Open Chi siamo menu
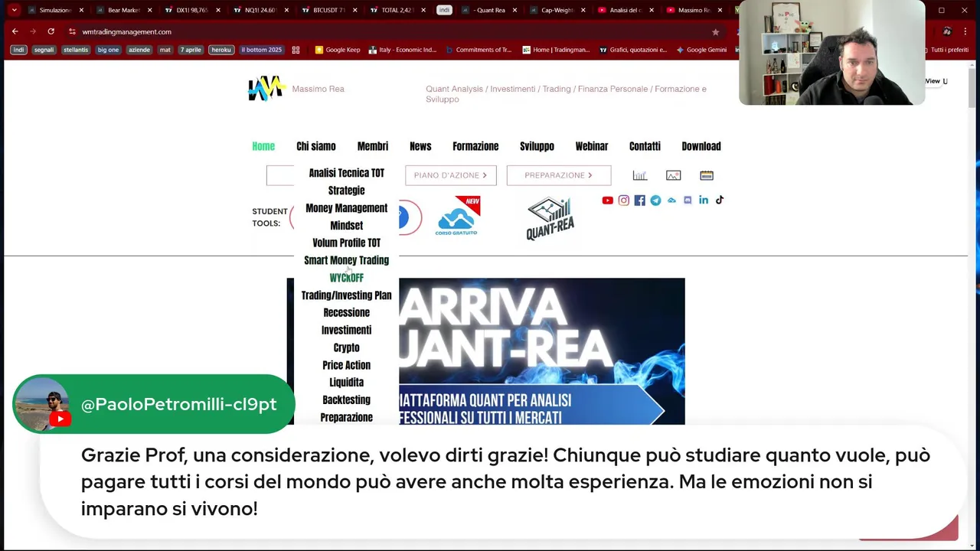The width and height of the screenshot is (980, 551). (316, 146)
